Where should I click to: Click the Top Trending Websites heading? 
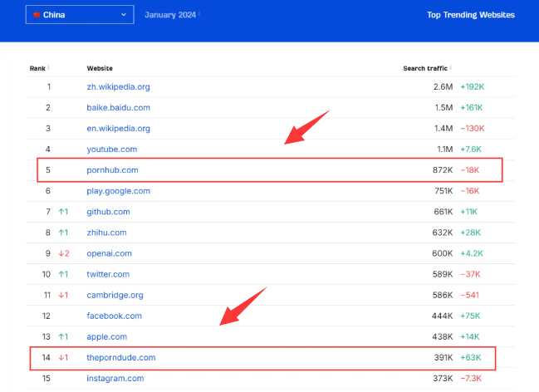pos(471,15)
